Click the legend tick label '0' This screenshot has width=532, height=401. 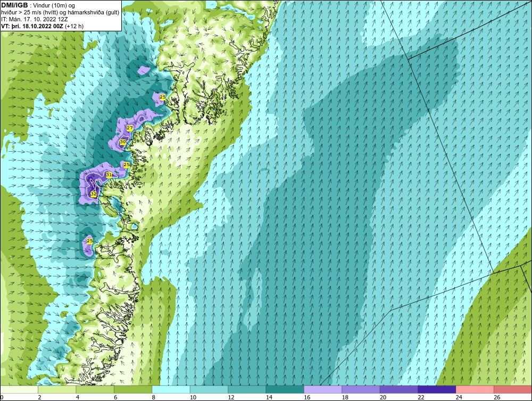(x=2, y=397)
